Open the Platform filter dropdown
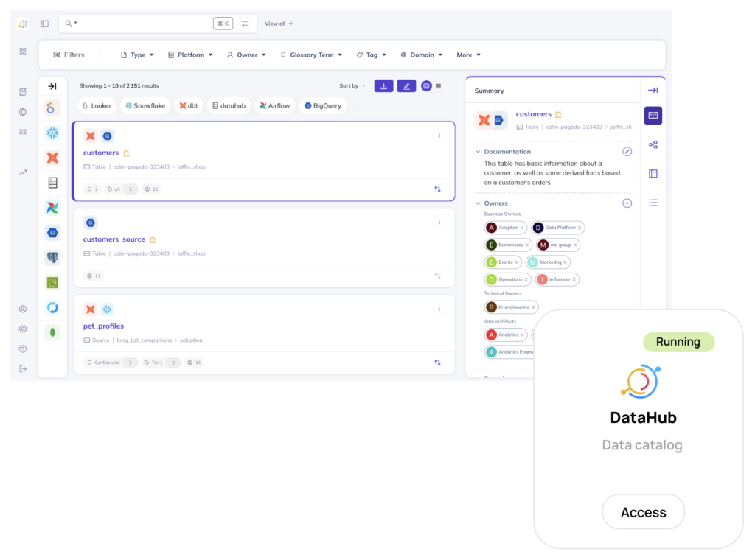The width and height of the screenshot is (755, 560). coord(190,55)
